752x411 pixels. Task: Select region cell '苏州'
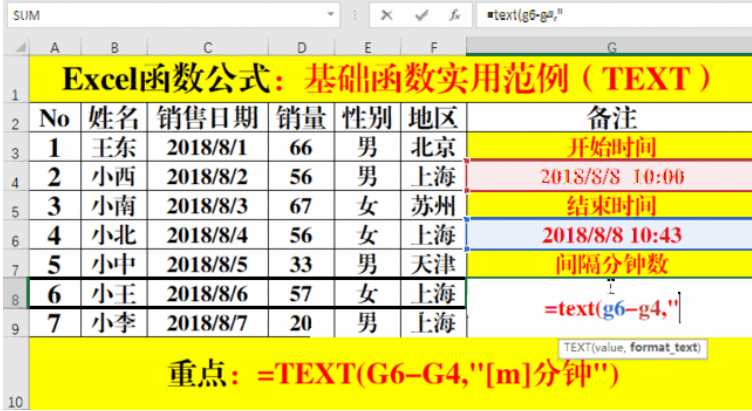tap(434, 205)
